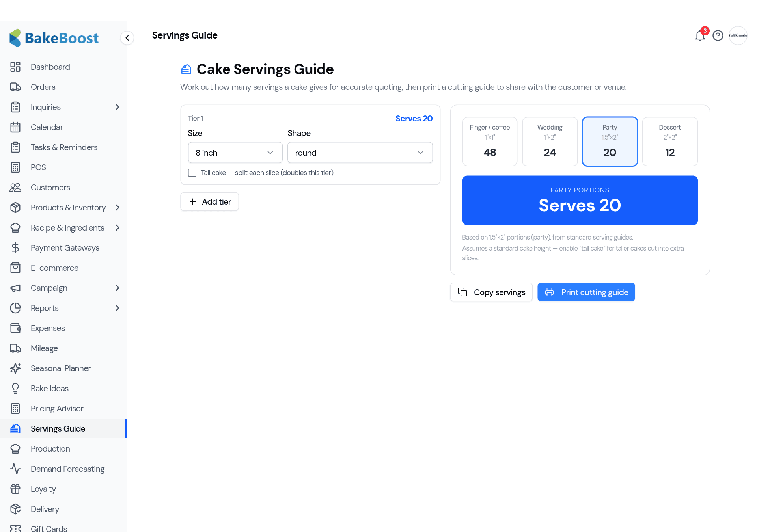The height and width of the screenshot is (532, 757).
Task: Select the Party 1.5"×2" portion card
Action: pyautogui.click(x=610, y=141)
